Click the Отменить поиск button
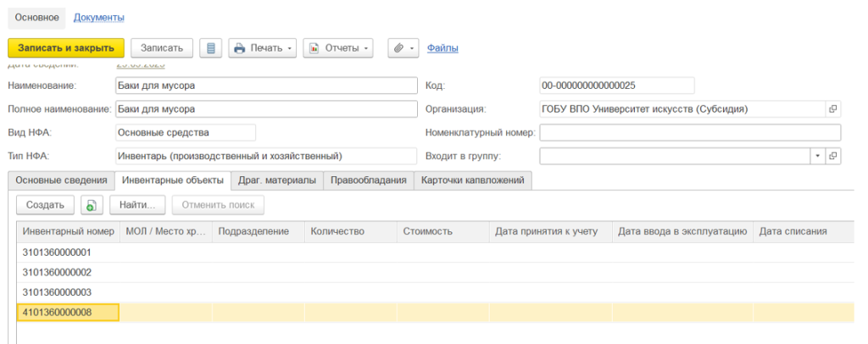868x344 pixels. 218,205
